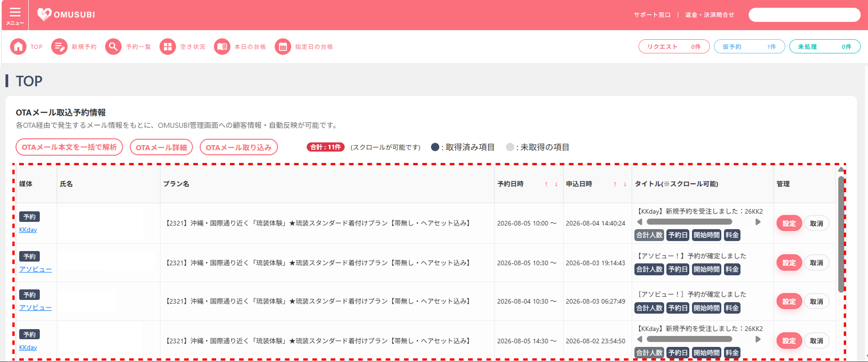Open 指定日の台帳 calendar icon

tap(283, 47)
